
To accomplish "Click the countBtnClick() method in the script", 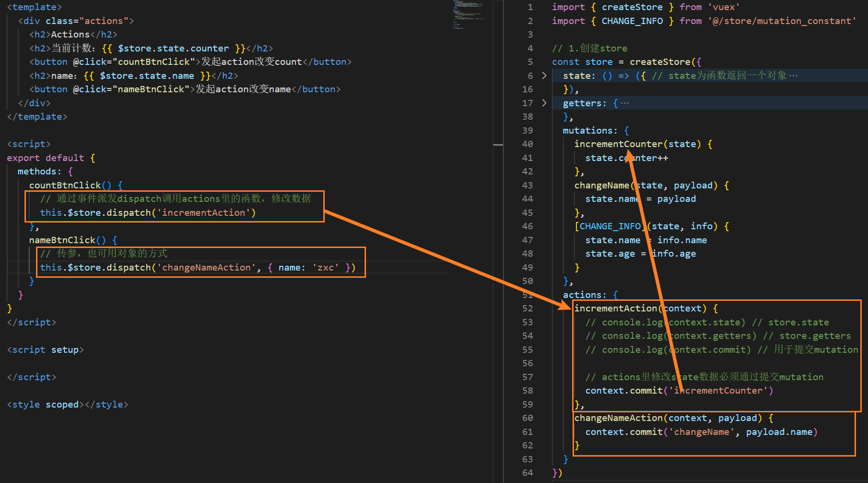I will tap(70, 186).
